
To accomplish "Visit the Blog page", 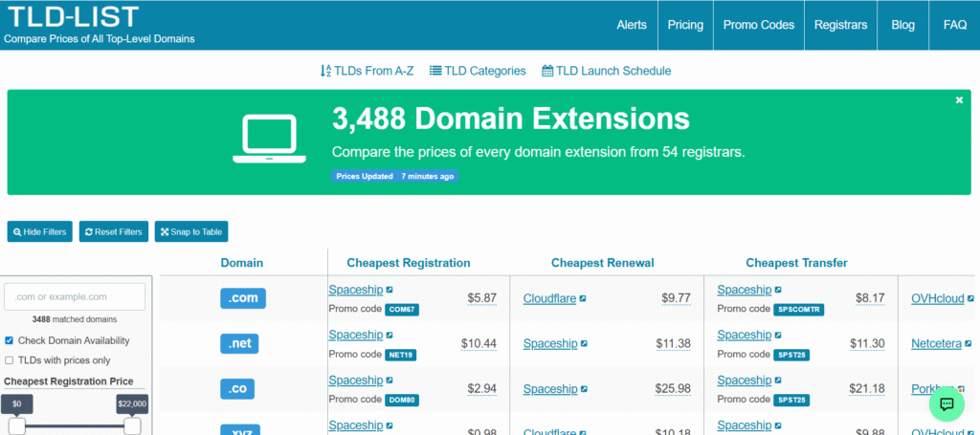I will pyautogui.click(x=903, y=25).
